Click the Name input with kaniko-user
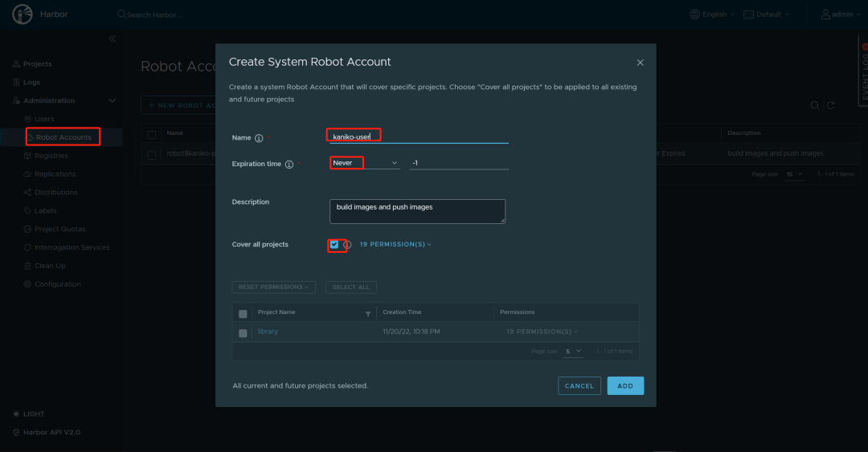 [x=419, y=136]
